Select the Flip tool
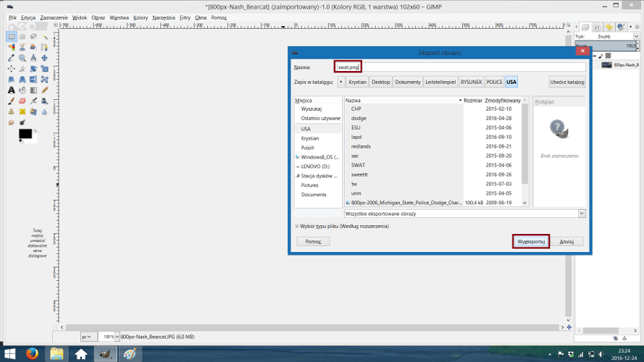The image size is (644, 362). 33,79
